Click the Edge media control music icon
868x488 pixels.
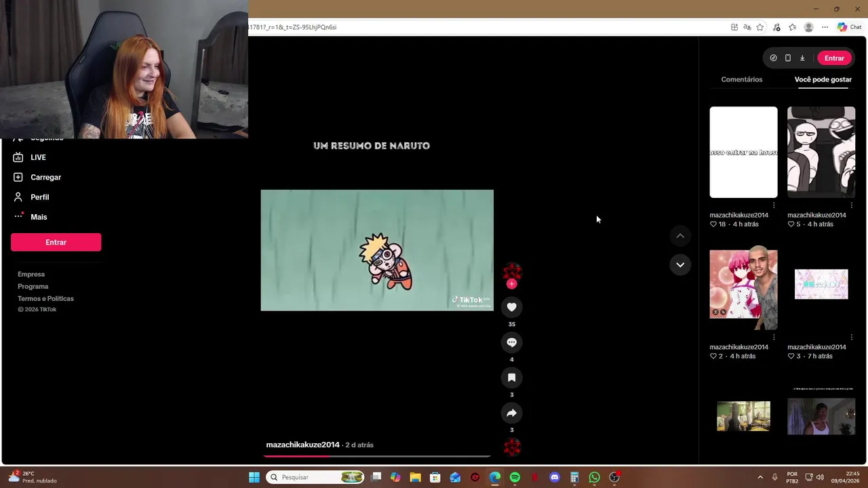click(776, 27)
